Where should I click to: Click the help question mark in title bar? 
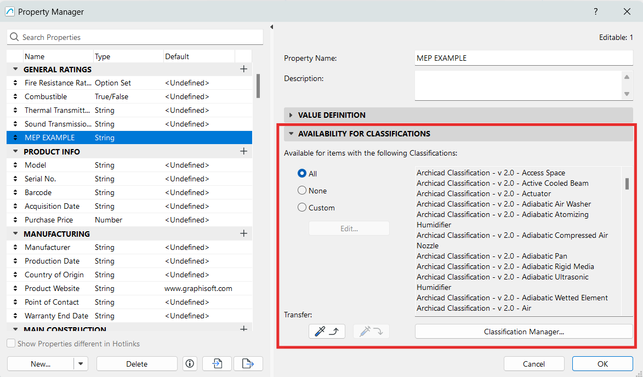click(x=595, y=11)
